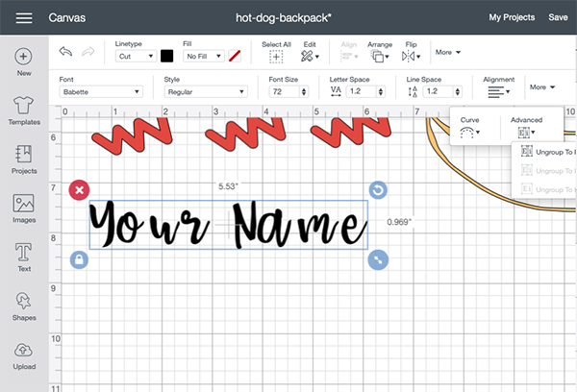Screen dimensions: 577x392
Task: Click the Line Space 1.2 field
Action: pyautogui.click(x=439, y=91)
